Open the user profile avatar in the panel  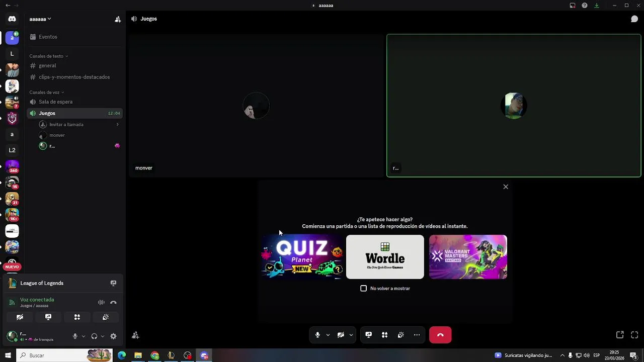pyautogui.click(x=12, y=336)
